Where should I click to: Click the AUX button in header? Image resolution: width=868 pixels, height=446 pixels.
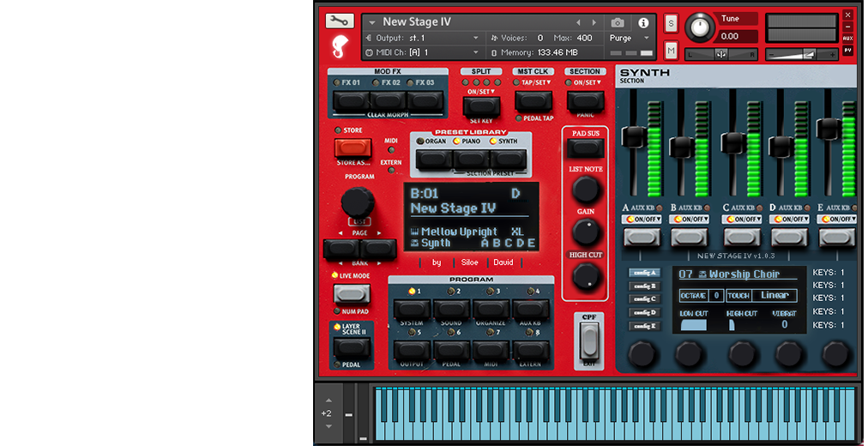pos(847,39)
